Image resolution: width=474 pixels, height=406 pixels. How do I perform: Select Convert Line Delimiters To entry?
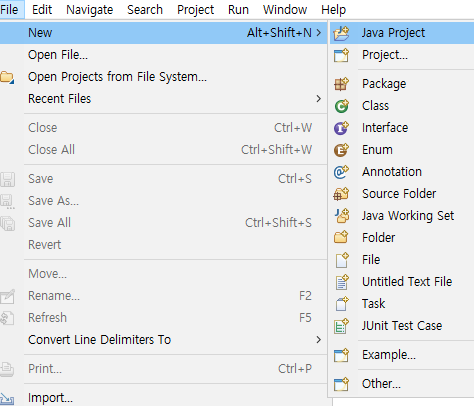point(163,340)
